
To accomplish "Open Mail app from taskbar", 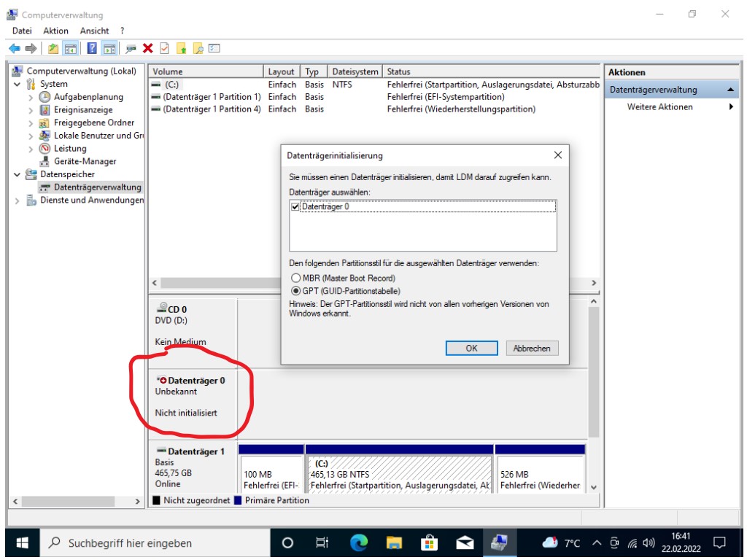I will point(465,542).
